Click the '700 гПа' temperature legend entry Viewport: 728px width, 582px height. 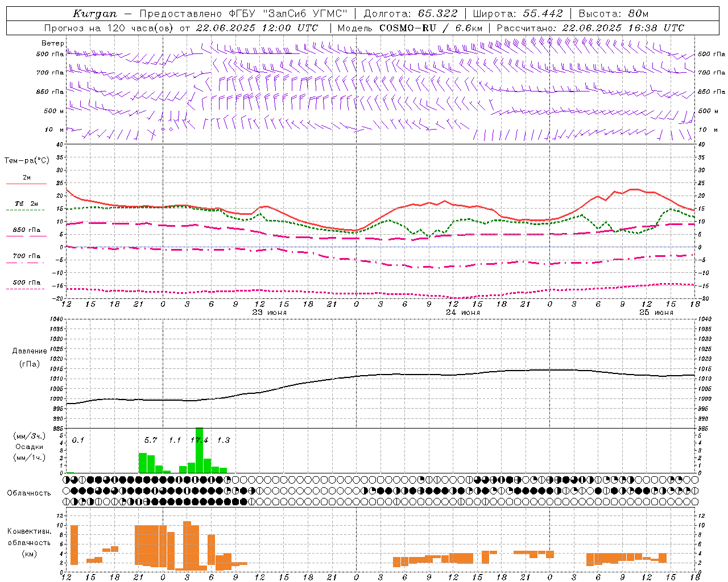(x=27, y=256)
